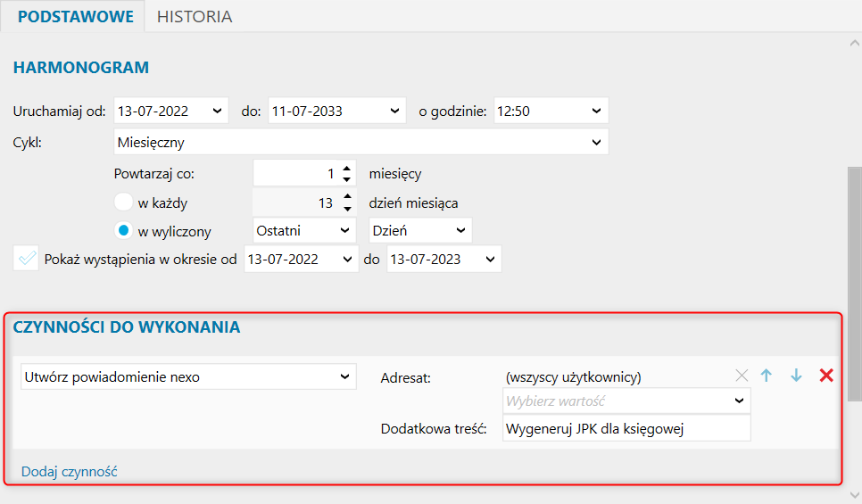The height and width of the screenshot is (504, 862).
Task: Increase the day of month spinner
Action: pyautogui.click(x=347, y=197)
